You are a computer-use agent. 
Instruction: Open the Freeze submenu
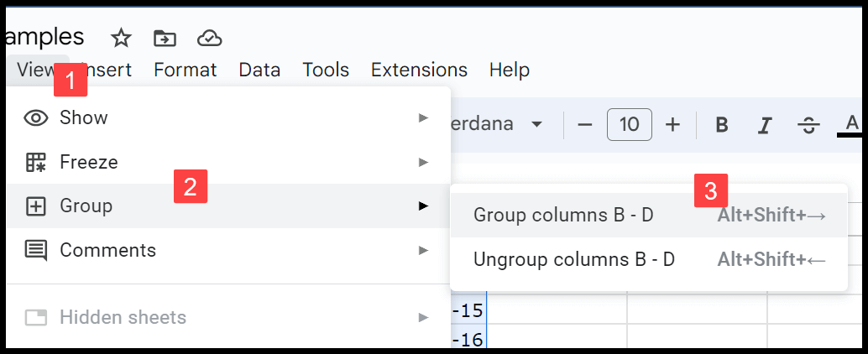(x=228, y=162)
